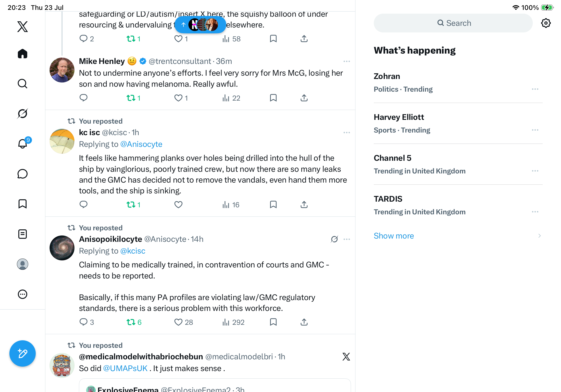
Task: Open more options for Channel 5 trend
Action: click(535, 171)
